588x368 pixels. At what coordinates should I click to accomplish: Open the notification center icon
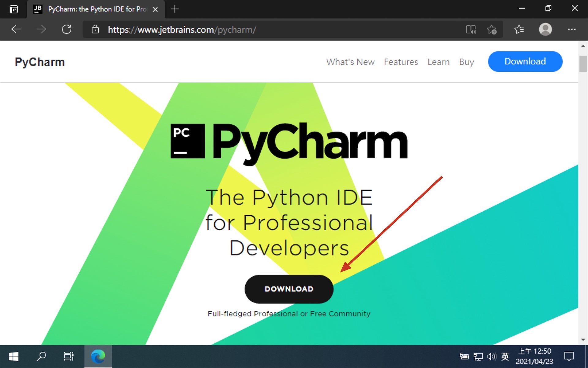click(x=569, y=356)
